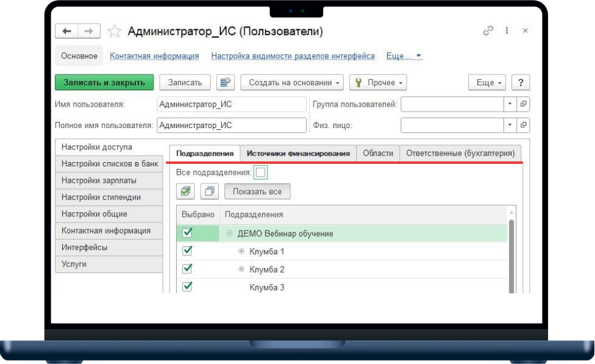595x364 pixels.
Task: Click the check all subdivisions icon
Action: [x=187, y=191]
